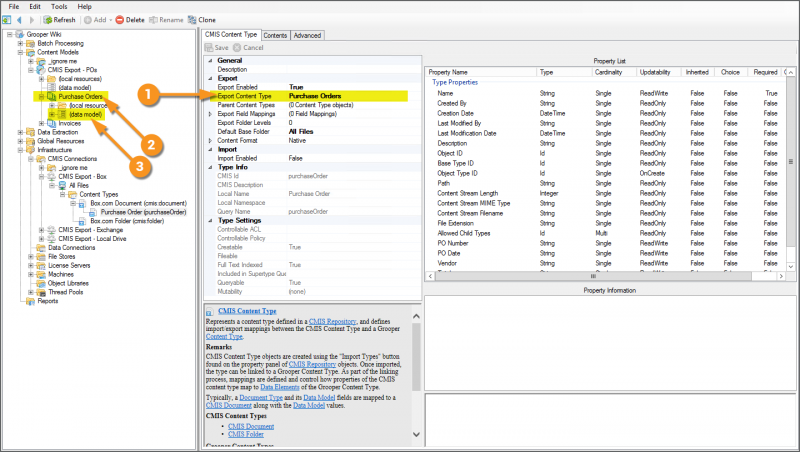Expand the Export Field Mappings property

click(x=209, y=114)
